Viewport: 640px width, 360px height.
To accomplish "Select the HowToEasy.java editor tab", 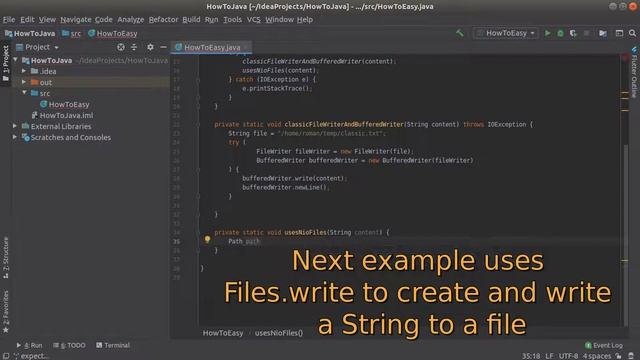I will click(x=211, y=47).
